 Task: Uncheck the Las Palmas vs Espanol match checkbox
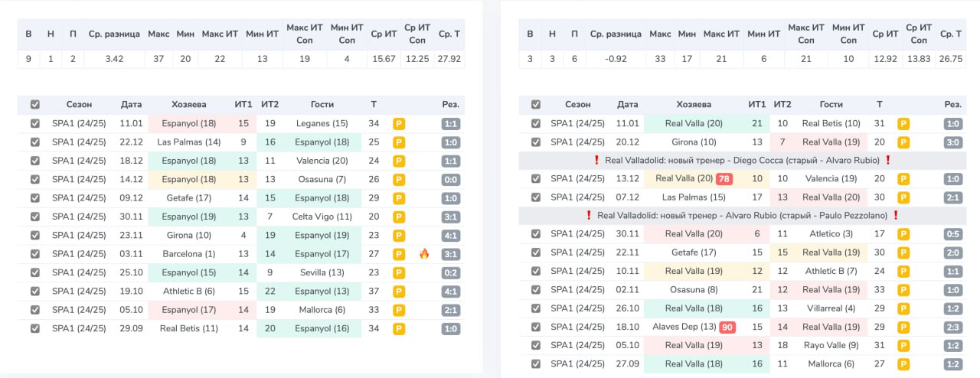point(34,142)
